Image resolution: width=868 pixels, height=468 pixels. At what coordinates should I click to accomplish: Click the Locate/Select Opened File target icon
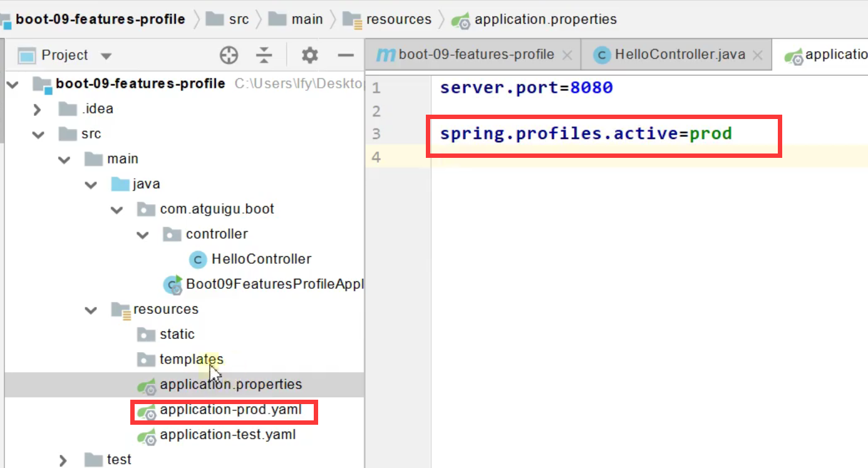pyautogui.click(x=229, y=55)
